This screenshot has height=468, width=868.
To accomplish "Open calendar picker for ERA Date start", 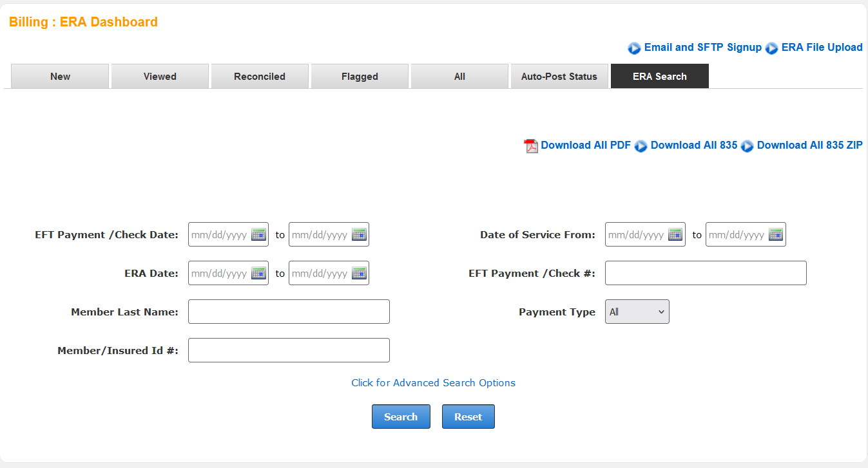I will [x=258, y=274].
